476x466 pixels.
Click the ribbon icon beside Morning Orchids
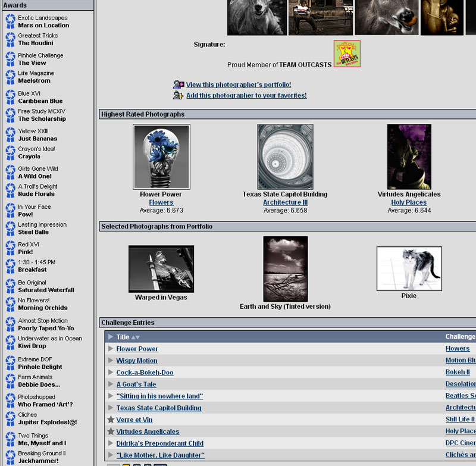point(10,304)
